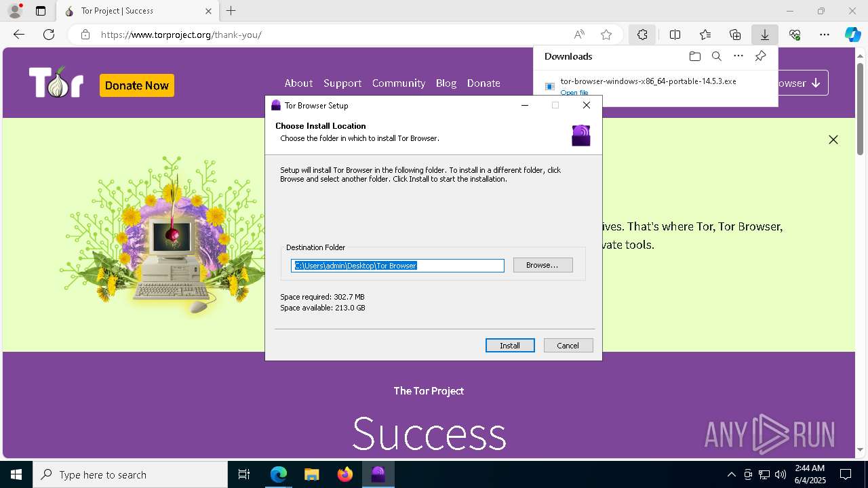Open the tab actions menu icon
This screenshot has height=488, width=868.
pyautogui.click(x=41, y=11)
